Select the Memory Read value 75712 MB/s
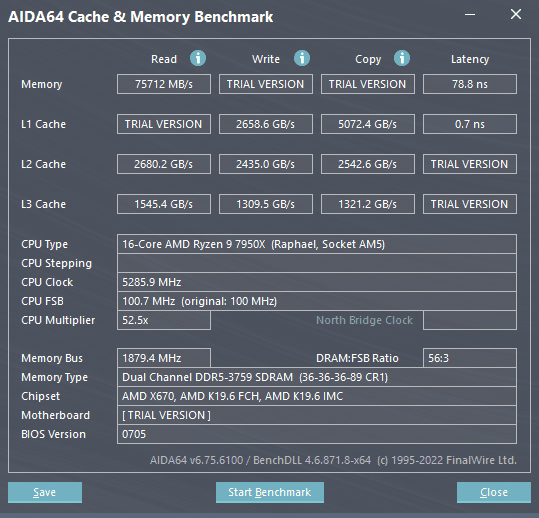539x518 pixels. [164, 84]
